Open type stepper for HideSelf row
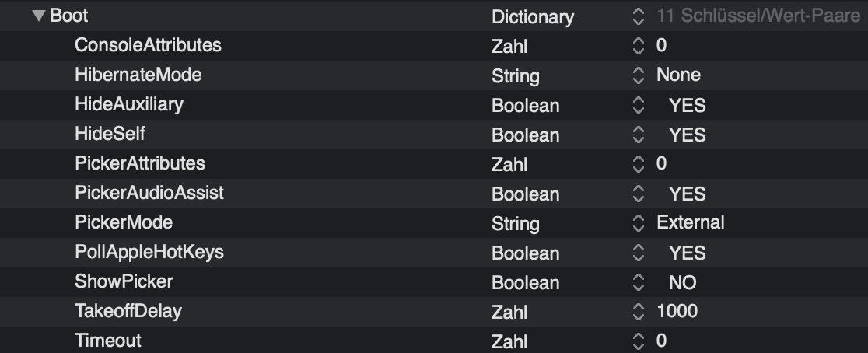868x353 pixels. (x=639, y=135)
